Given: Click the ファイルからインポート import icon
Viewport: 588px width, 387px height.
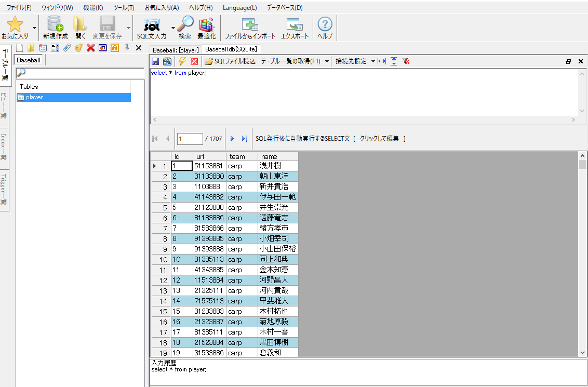Looking at the screenshot, I should [x=250, y=27].
